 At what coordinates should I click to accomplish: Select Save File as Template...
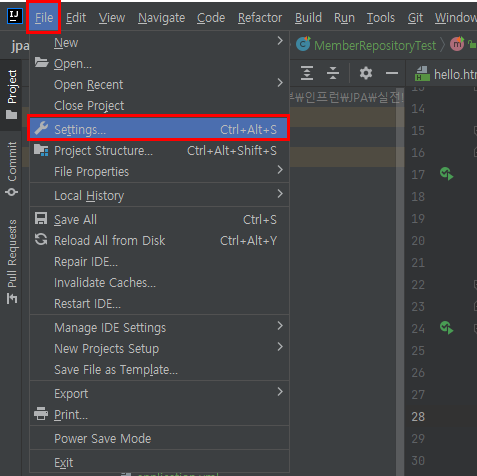click(159, 369)
